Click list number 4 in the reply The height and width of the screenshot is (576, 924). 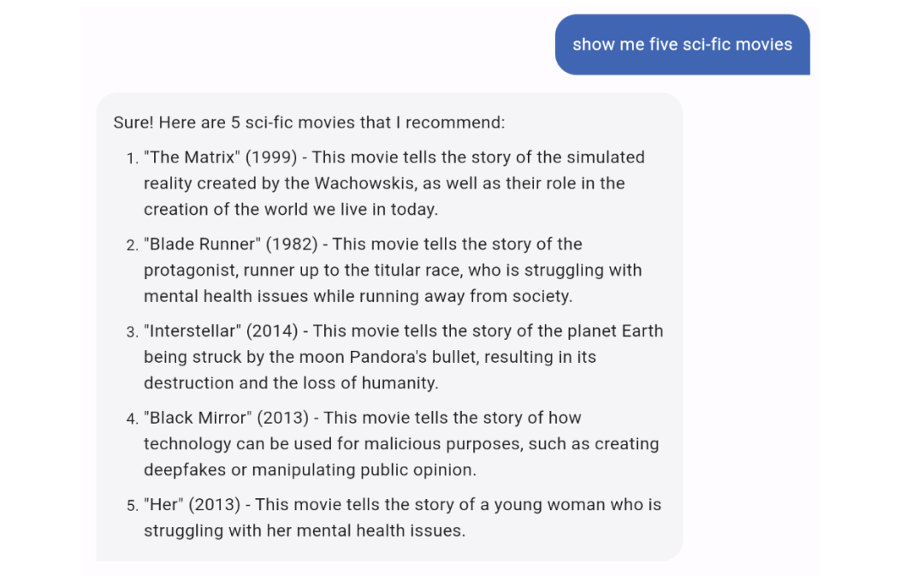[131, 419]
